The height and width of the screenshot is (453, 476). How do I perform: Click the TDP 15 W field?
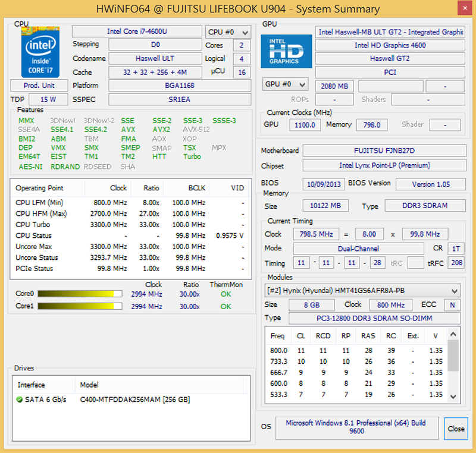tap(48, 99)
